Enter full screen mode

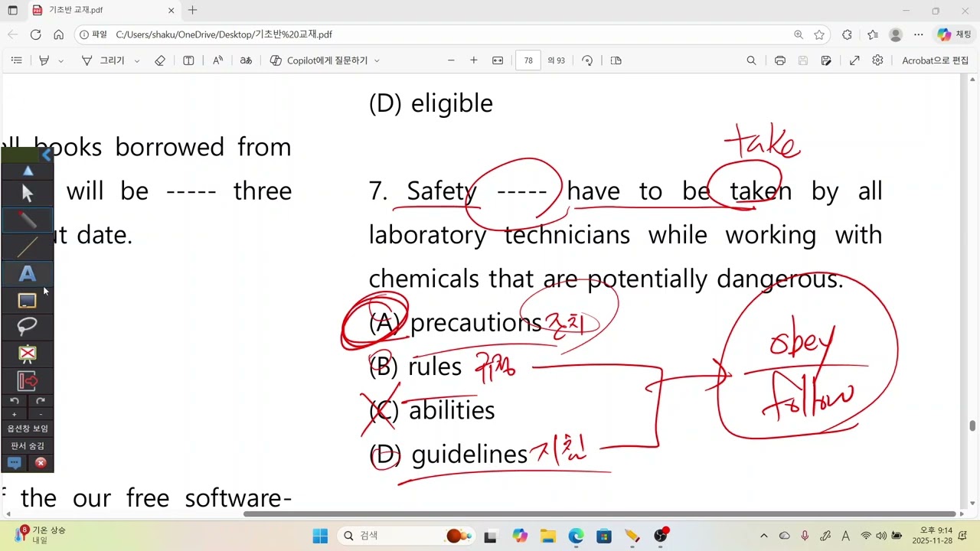tap(854, 60)
